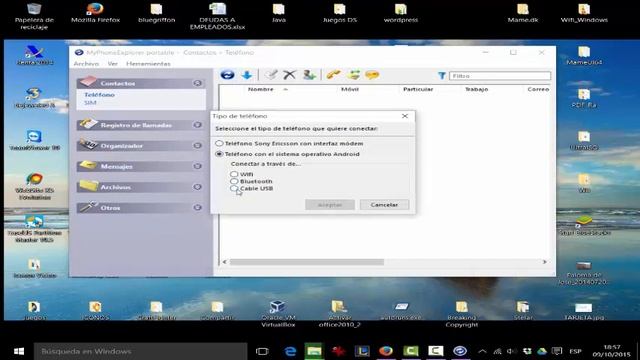Click the orange call handset icon
Screen dimensions: 640x360
click(x=333, y=75)
